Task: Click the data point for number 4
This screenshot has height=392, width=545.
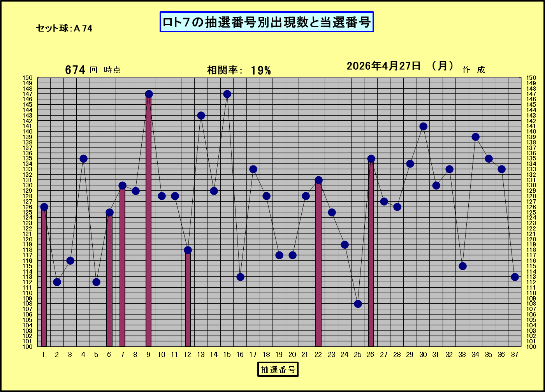Action: (83, 158)
